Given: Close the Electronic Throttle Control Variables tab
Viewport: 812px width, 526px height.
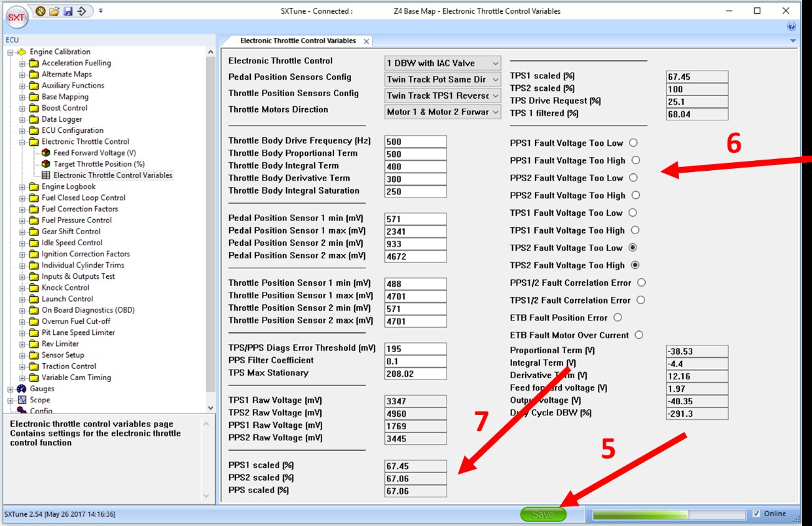Looking at the screenshot, I should tap(367, 41).
